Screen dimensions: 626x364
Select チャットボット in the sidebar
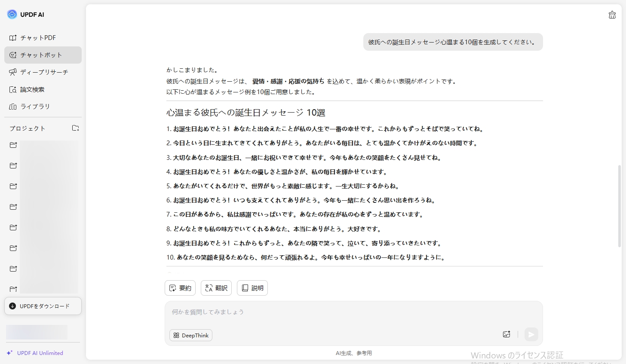pos(43,55)
